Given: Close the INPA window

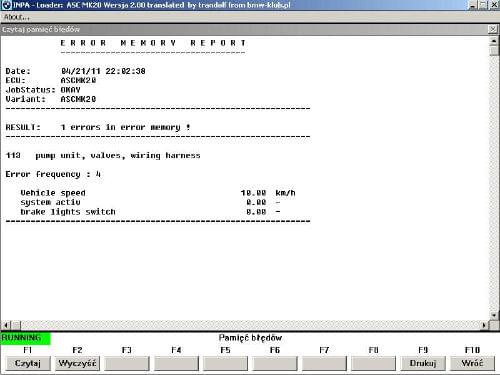Looking at the screenshot, I should click(494, 5).
